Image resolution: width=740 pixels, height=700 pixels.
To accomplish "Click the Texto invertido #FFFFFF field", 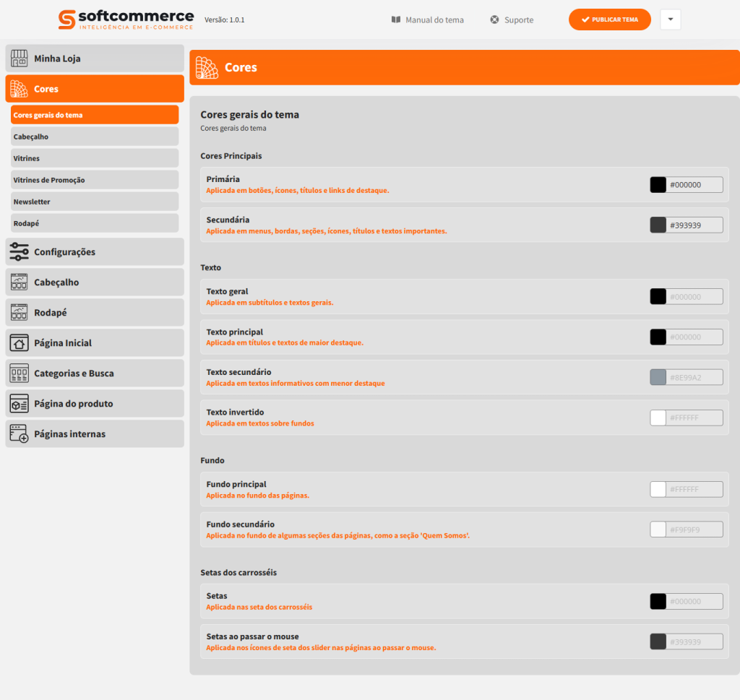I will (x=694, y=418).
